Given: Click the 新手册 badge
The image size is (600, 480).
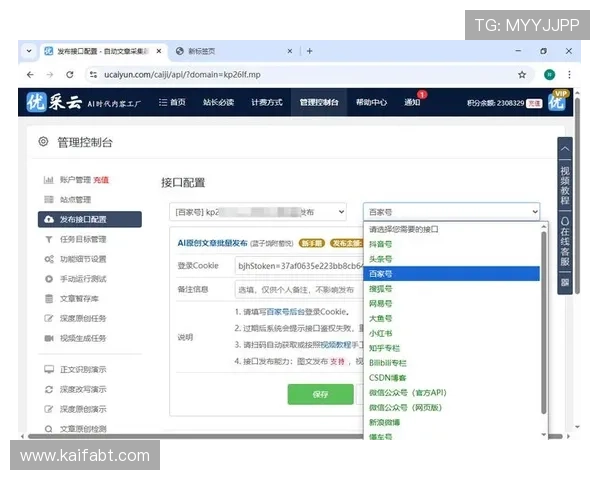Looking at the screenshot, I should 311,243.
